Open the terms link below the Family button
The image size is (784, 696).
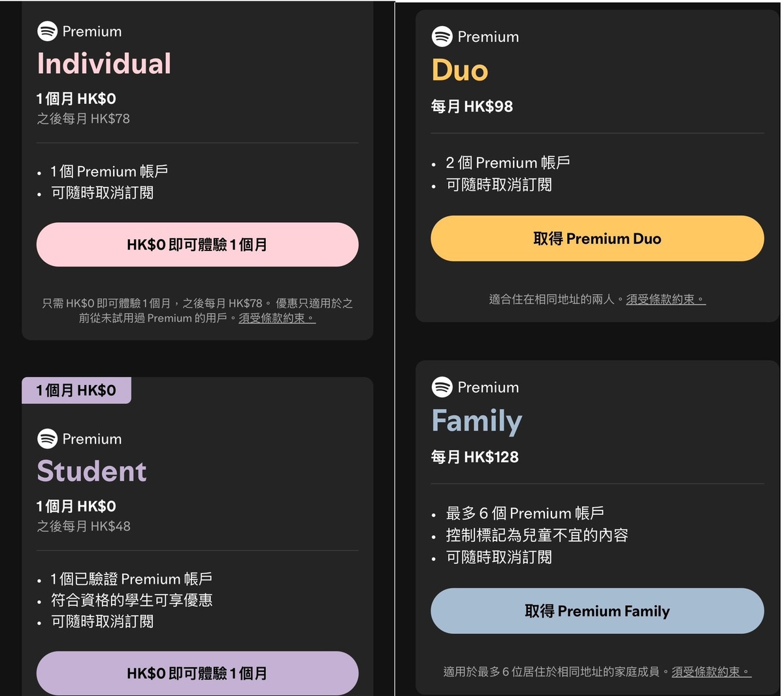711,671
